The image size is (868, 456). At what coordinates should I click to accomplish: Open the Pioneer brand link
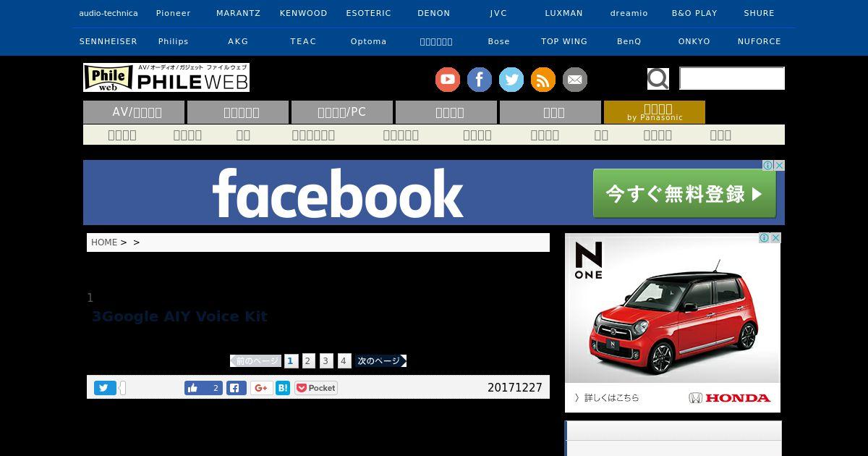(x=174, y=13)
